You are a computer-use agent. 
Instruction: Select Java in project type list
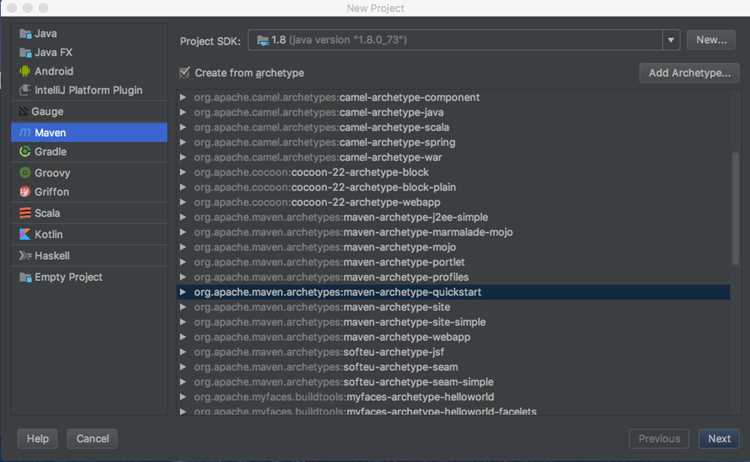coord(89,33)
